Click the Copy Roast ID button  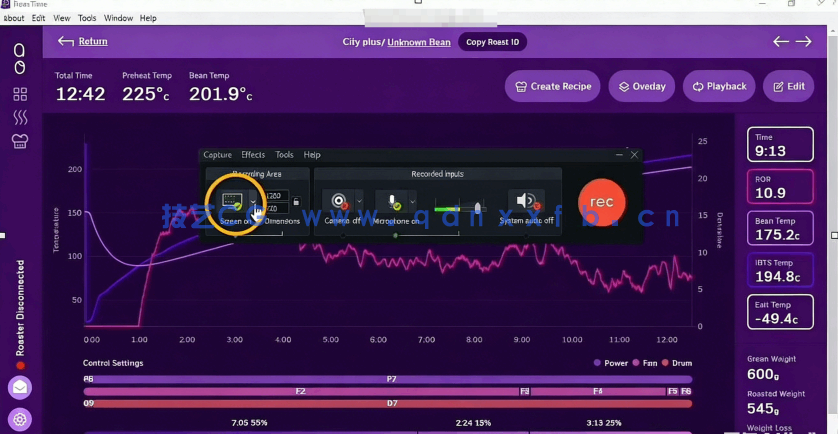click(492, 42)
